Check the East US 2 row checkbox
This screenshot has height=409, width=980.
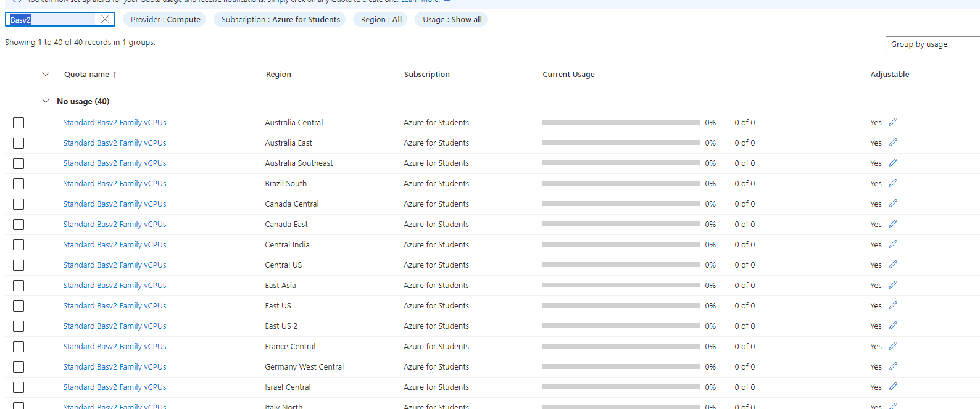[19, 326]
